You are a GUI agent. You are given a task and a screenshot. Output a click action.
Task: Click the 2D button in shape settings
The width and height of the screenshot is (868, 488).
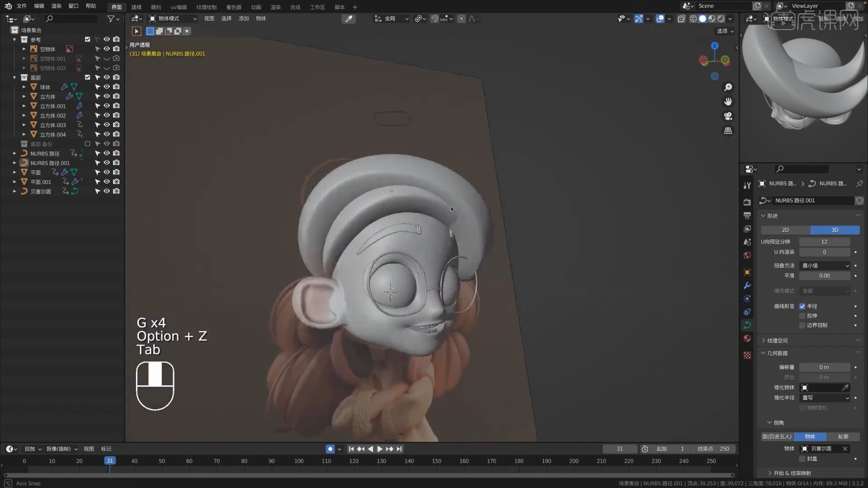[x=786, y=230]
